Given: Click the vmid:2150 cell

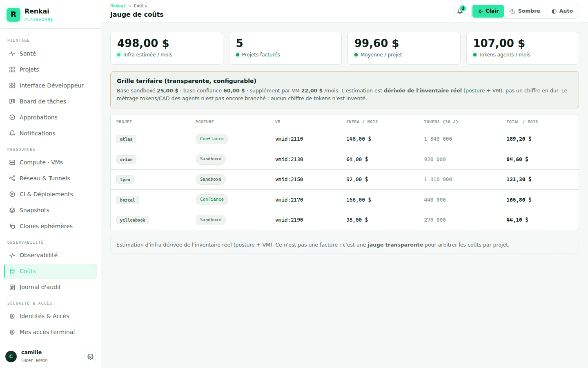Looking at the screenshot, I should point(289,180).
